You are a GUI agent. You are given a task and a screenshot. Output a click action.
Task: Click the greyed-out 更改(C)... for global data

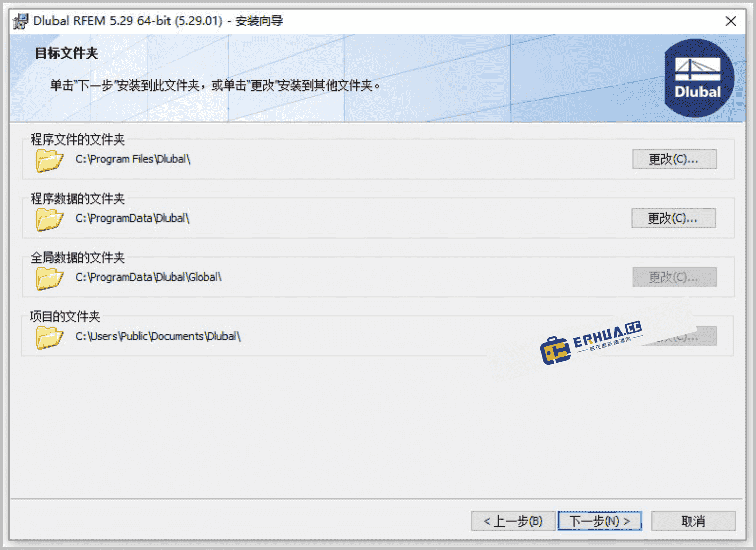point(675,277)
